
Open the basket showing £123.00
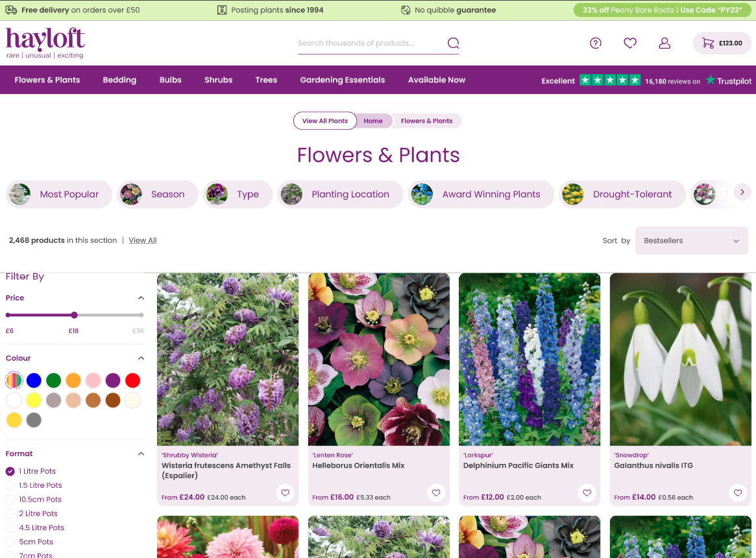[722, 43]
